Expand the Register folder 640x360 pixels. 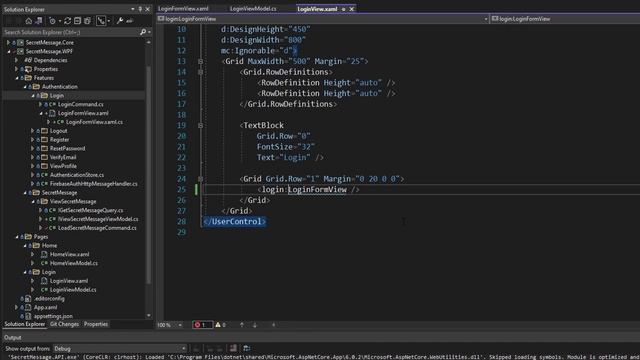pyautogui.click(x=33, y=140)
